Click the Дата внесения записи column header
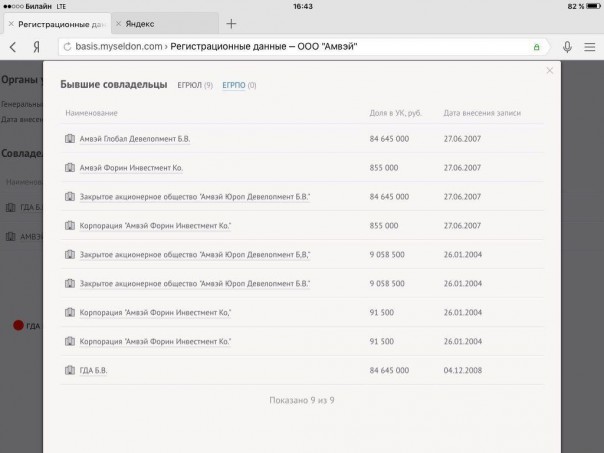Image resolution: width=604 pixels, height=453 pixels. coord(482,113)
